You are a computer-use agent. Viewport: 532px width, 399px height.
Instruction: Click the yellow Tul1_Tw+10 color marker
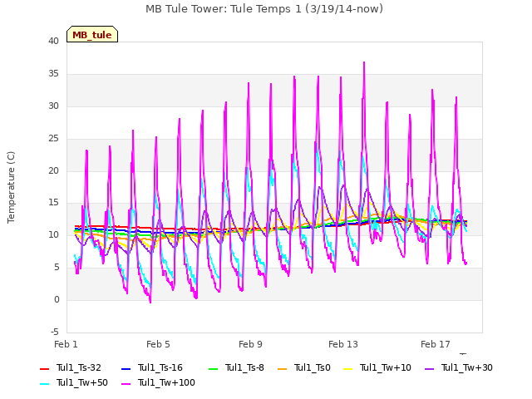coord(348,369)
